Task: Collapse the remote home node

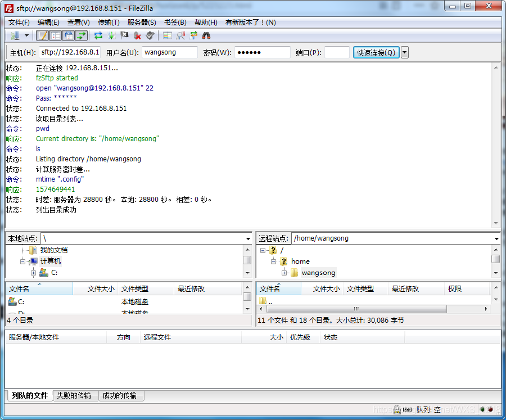Action: point(273,261)
